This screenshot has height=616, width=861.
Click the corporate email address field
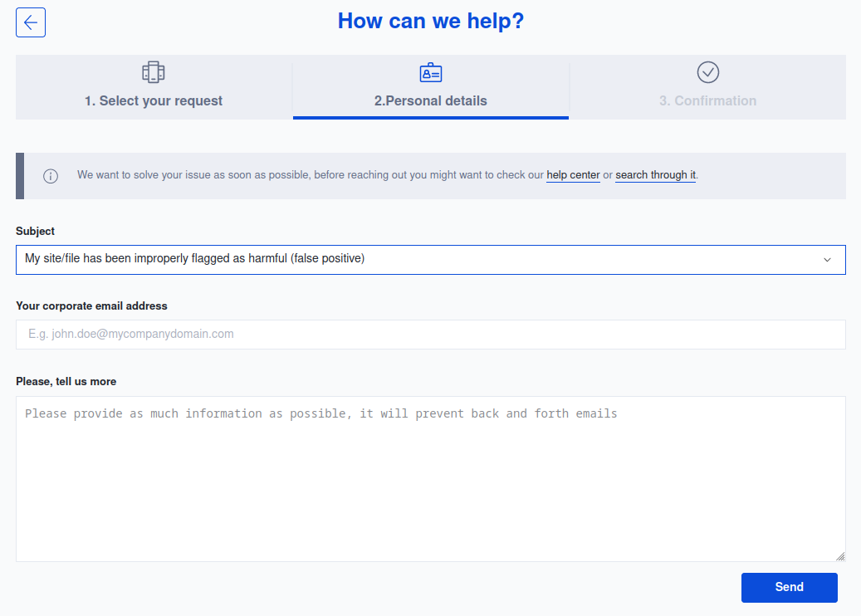click(x=431, y=334)
